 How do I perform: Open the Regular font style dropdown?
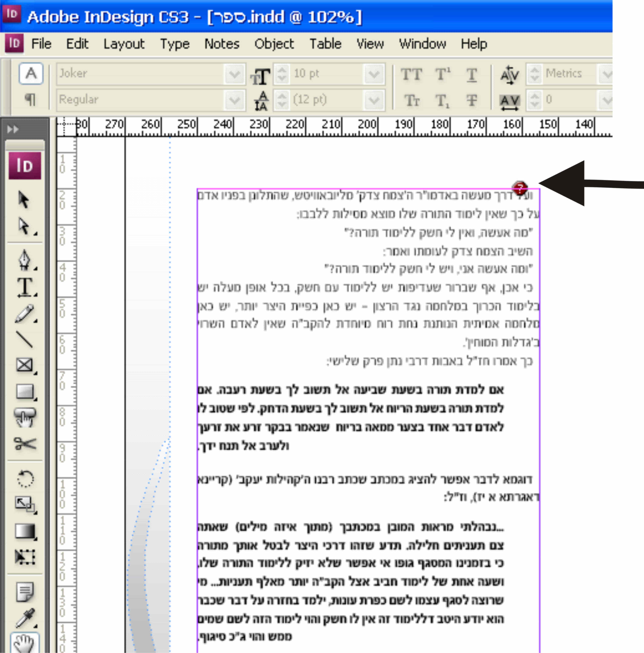(x=234, y=100)
